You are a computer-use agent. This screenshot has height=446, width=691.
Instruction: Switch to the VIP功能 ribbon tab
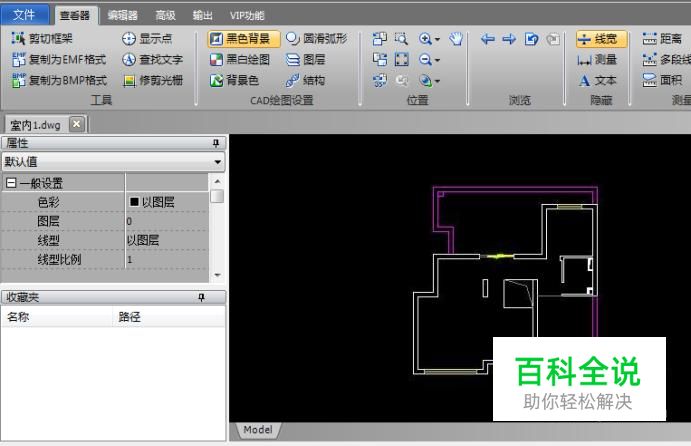(247, 15)
